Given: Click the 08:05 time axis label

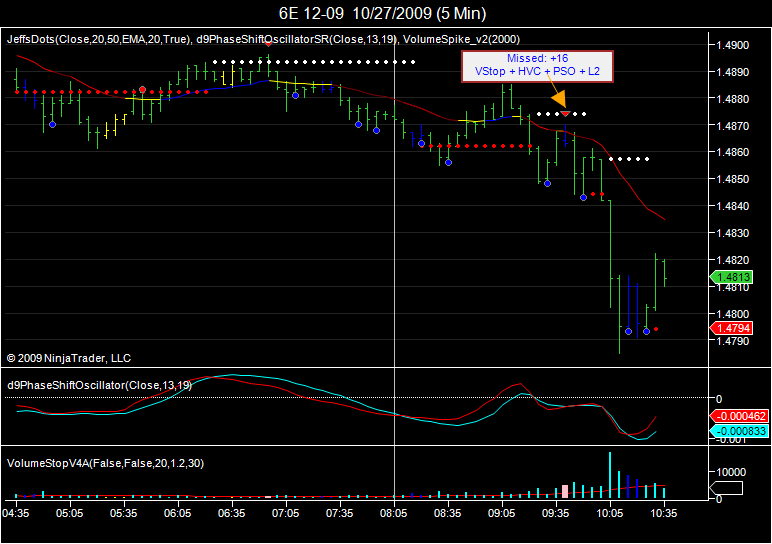Looking at the screenshot, I should (394, 513).
